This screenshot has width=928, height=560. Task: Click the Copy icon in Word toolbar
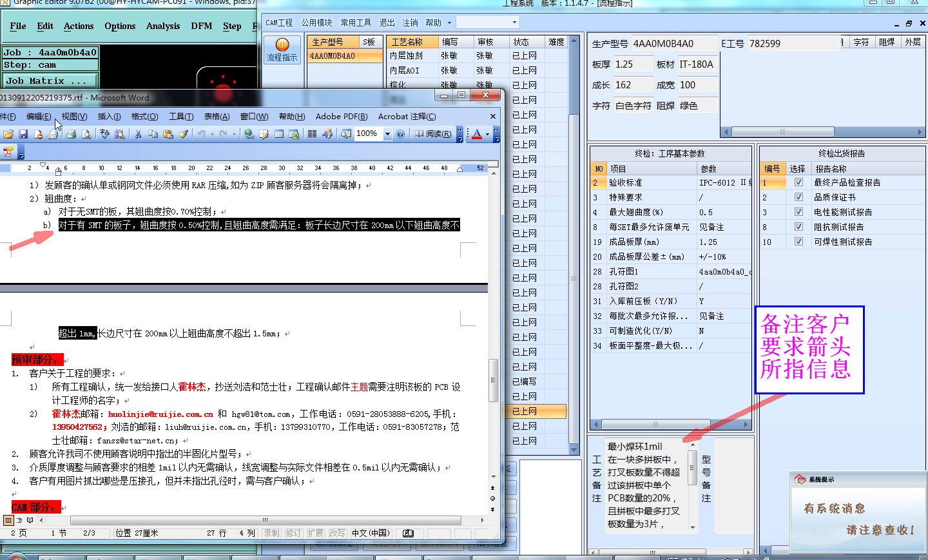click(x=153, y=134)
